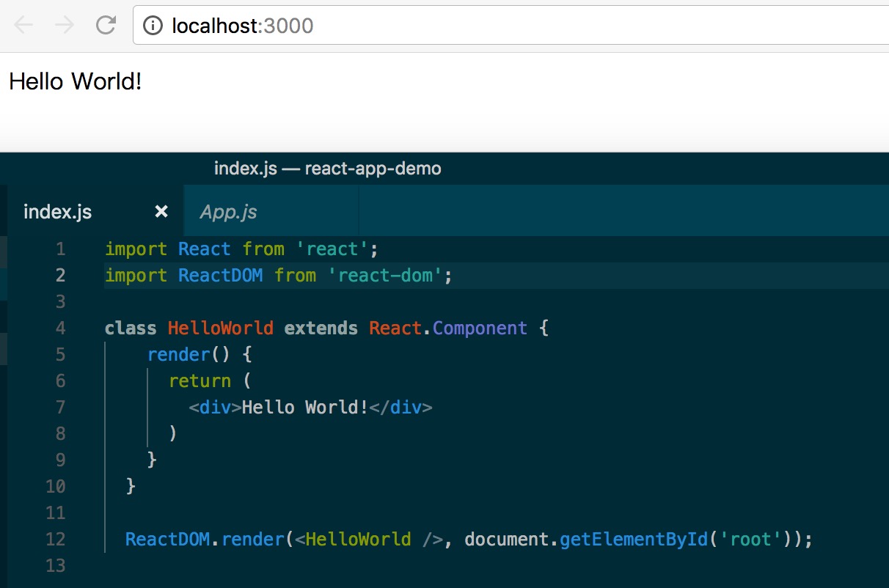Click line number 12 in gutter
889x588 pixels.
click(x=56, y=540)
